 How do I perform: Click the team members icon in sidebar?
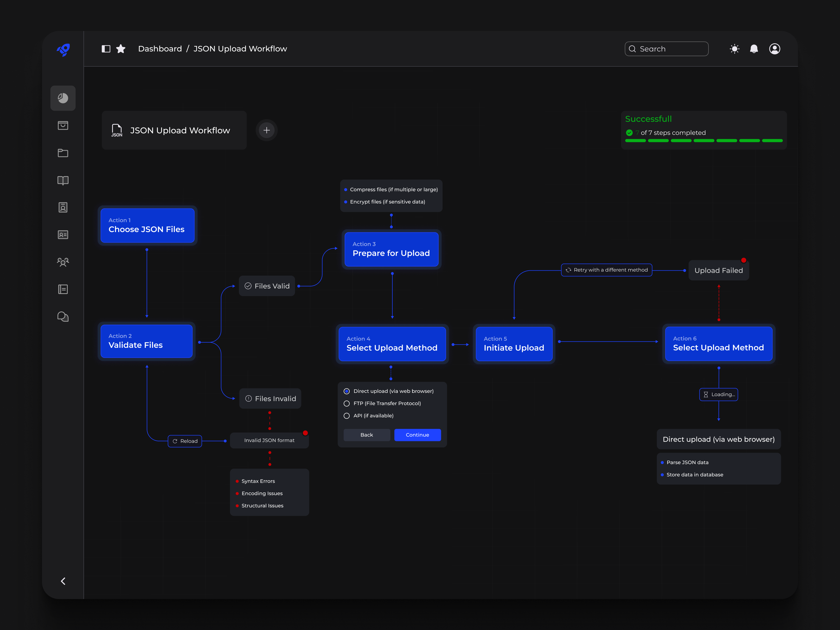pos(63,262)
